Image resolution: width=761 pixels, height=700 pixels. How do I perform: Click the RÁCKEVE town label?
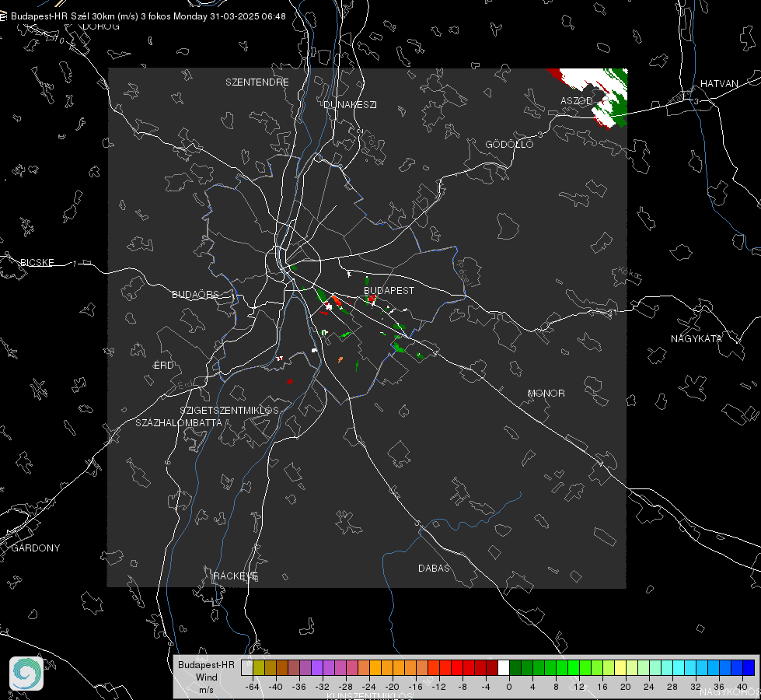tap(236, 576)
